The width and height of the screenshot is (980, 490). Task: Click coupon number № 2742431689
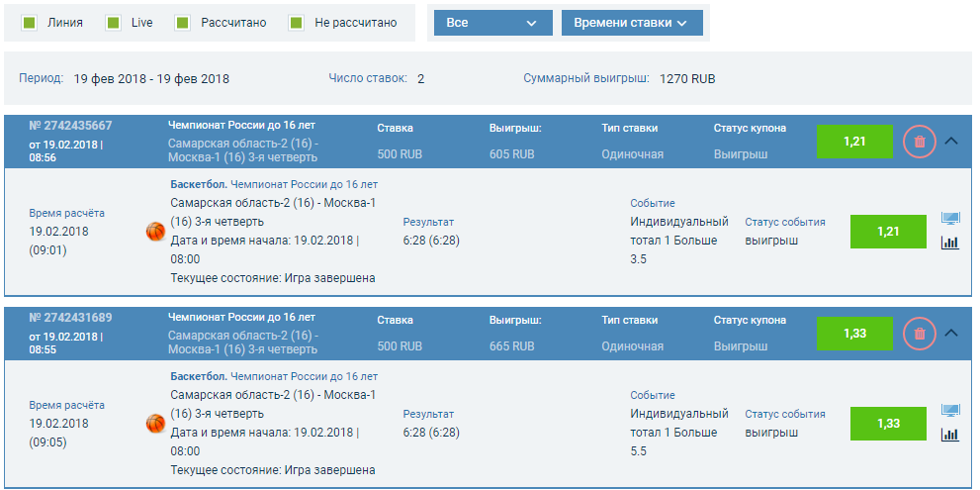click(x=70, y=318)
